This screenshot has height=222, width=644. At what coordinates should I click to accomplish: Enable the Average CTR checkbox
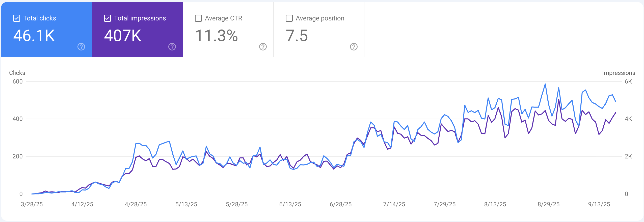point(198,18)
